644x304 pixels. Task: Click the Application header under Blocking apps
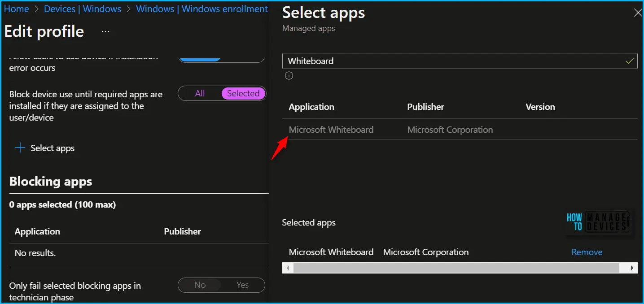tap(37, 231)
